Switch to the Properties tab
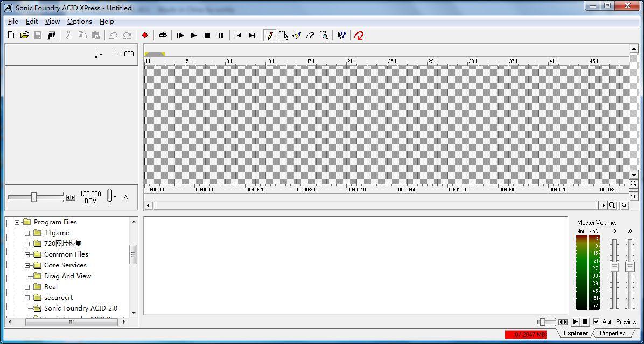This screenshot has height=344, width=644. pyautogui.click(x=612, y=333)
